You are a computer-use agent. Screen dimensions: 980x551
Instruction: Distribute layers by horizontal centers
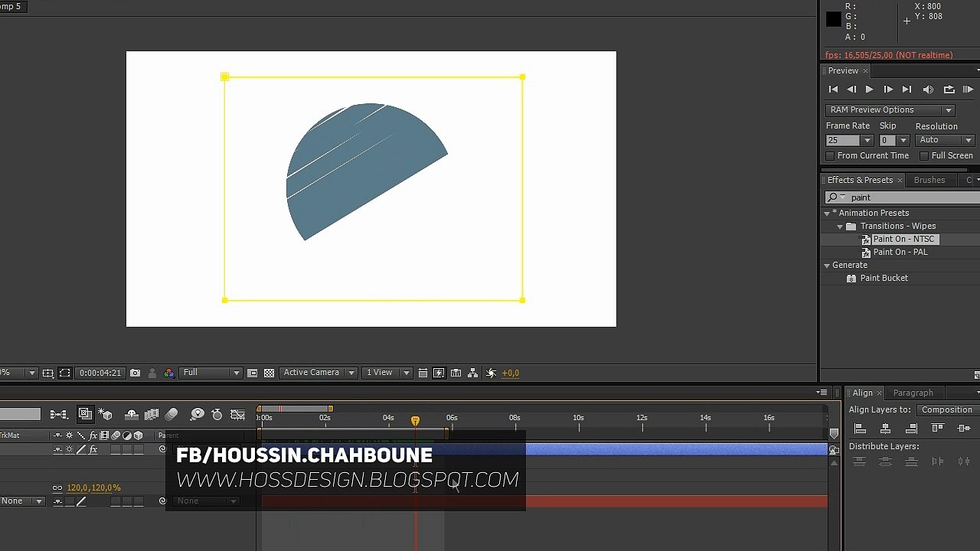point(963,462)
